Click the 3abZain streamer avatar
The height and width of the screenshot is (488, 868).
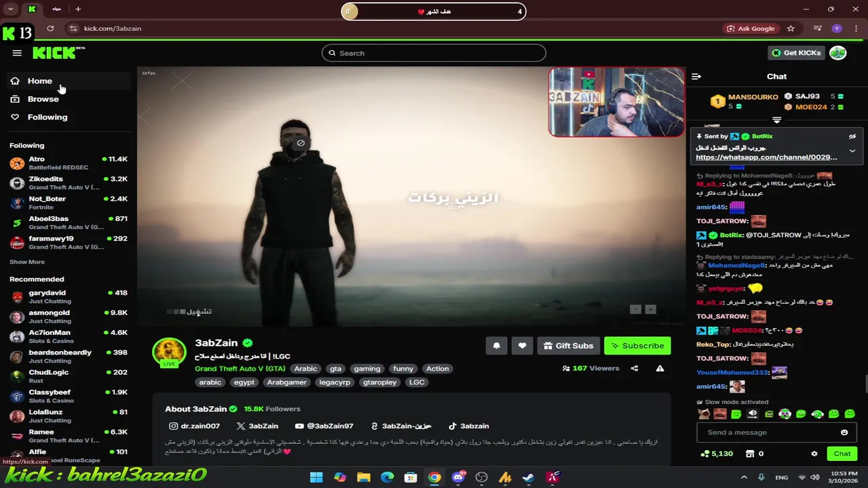pyautogui.click(x=169, y=352)
